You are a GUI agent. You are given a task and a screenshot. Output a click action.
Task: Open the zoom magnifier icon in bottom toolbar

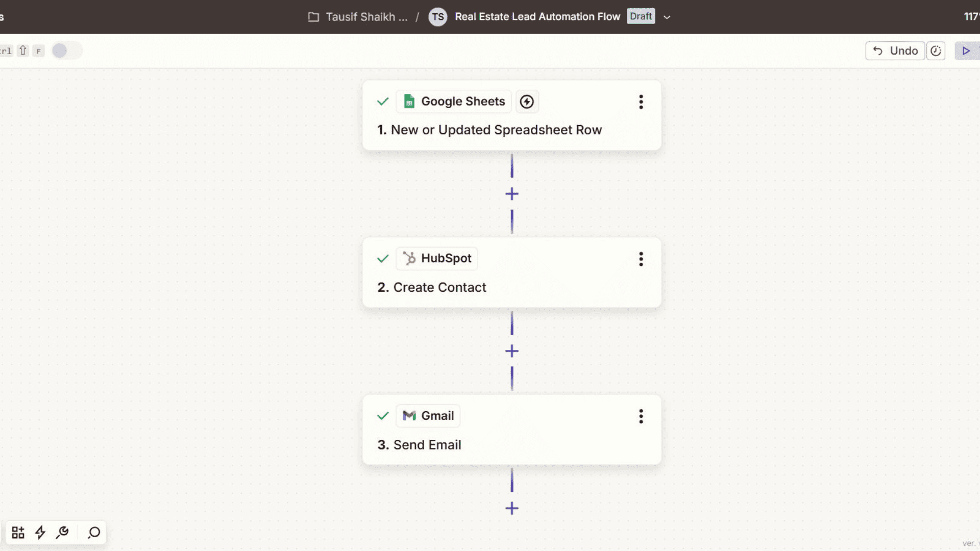(93, 533)
